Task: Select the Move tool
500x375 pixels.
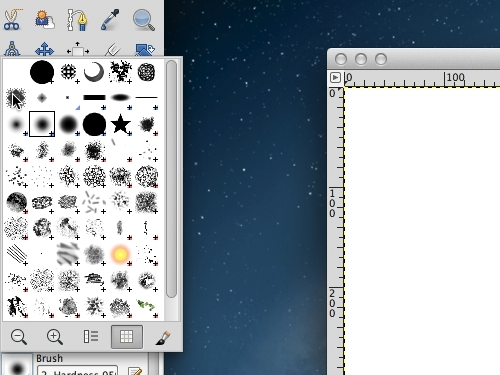Action: tap(44, 50)
